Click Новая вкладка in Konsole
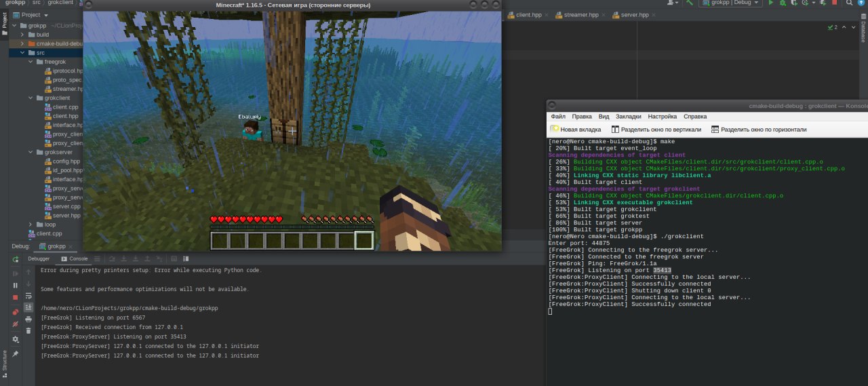The width and height of the screenshot is (868, 386). click(x=576, y=130)
